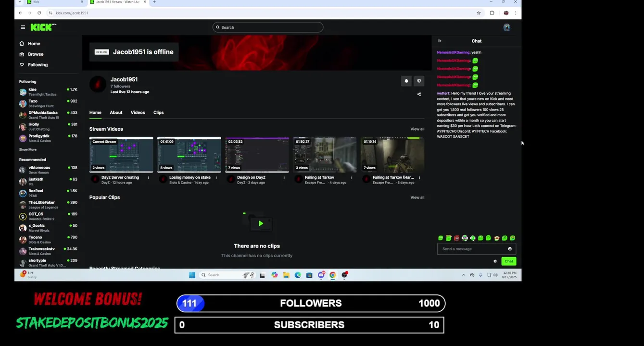Reload the page in browser
644x346 pixels.
tap(39, 13)
